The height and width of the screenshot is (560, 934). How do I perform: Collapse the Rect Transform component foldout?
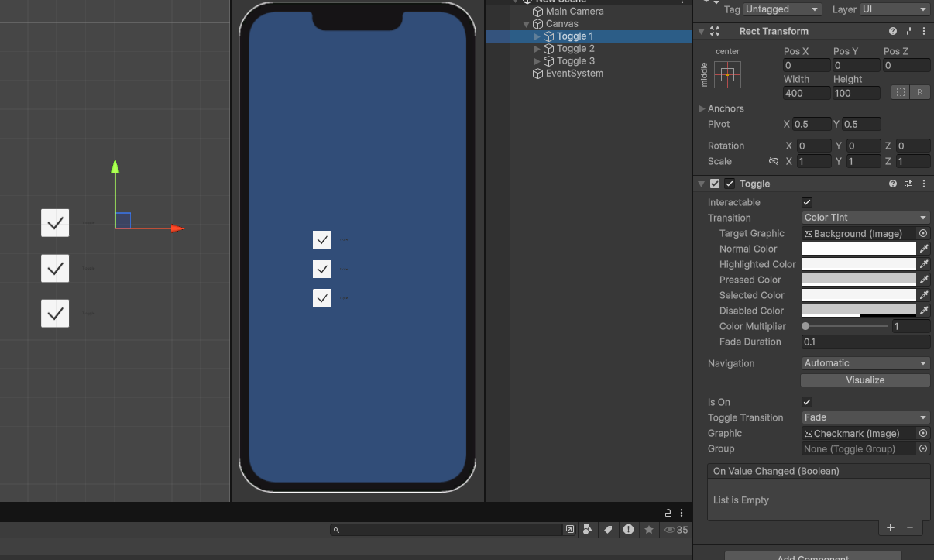click(702, 31)
